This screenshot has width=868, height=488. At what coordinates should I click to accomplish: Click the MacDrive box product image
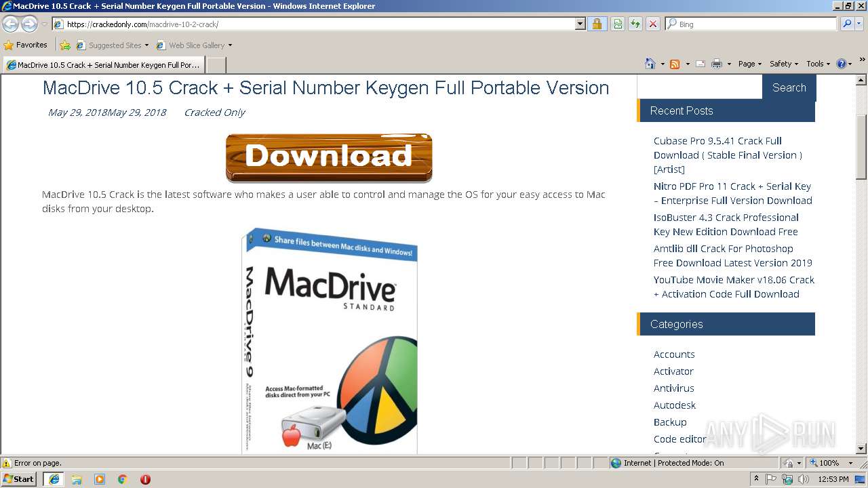330,341
